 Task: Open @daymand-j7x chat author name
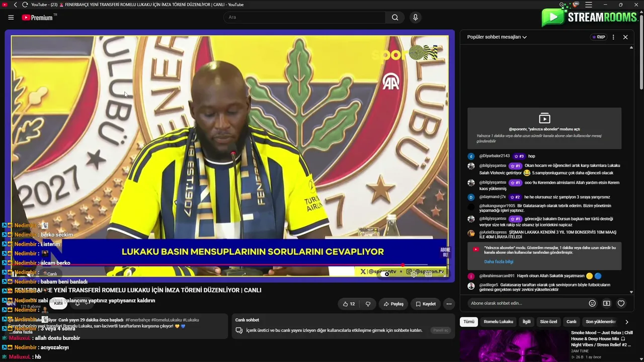click(x=493, y=197)
